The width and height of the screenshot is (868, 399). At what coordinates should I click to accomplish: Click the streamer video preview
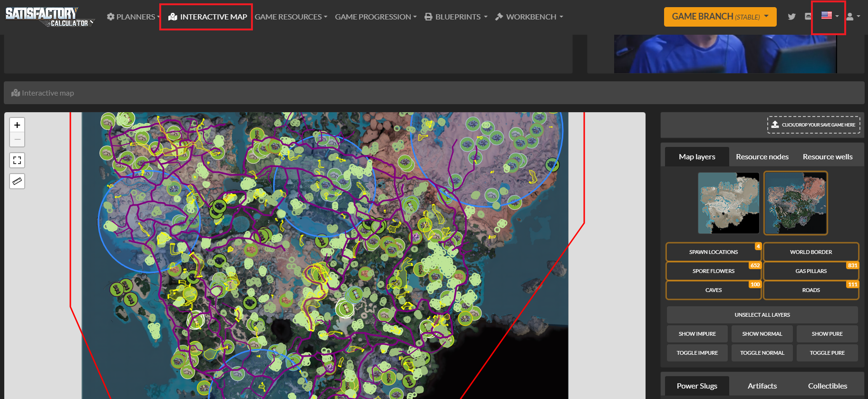coord(725,54)
